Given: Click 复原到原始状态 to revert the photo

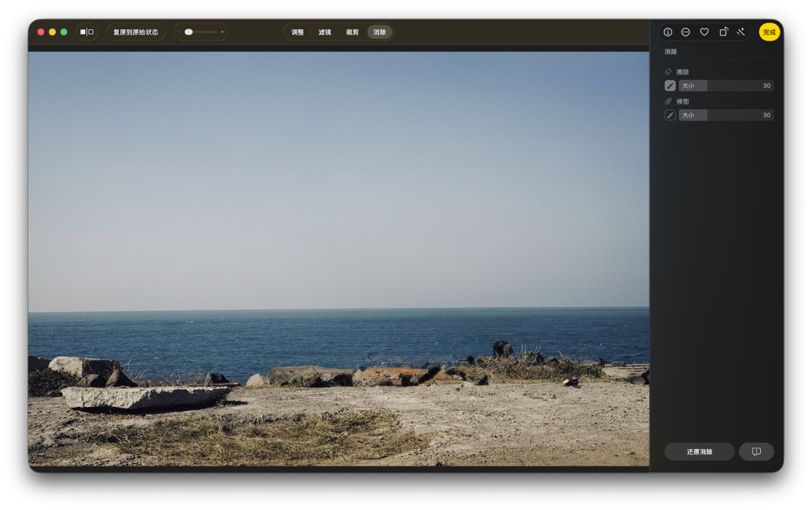Looking at the screenshot, I should click(135, 32).
